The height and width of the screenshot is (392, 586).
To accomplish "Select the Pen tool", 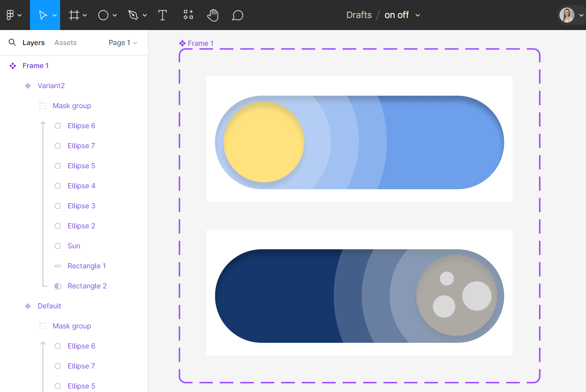I will [133, 15].
